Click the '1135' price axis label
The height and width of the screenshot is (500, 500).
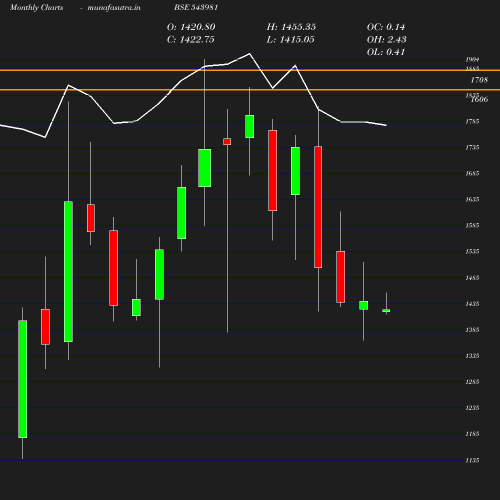click(472, 460)
